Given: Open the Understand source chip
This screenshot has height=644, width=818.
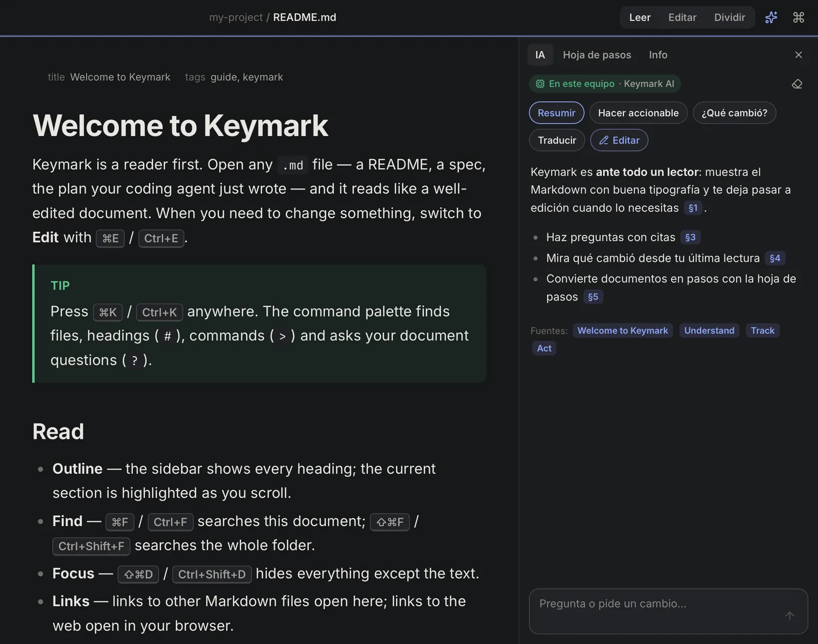Looking at the screenshot, I should click(709, 331).
